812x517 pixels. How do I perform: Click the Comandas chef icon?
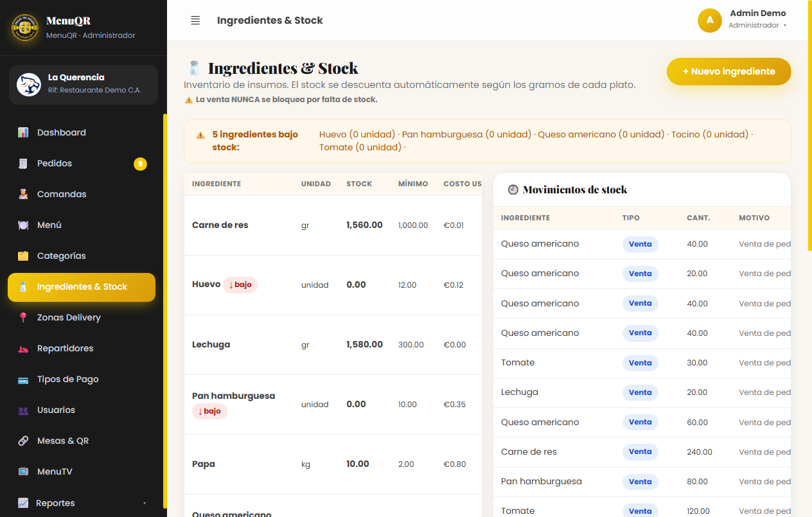tap(23, 194)
